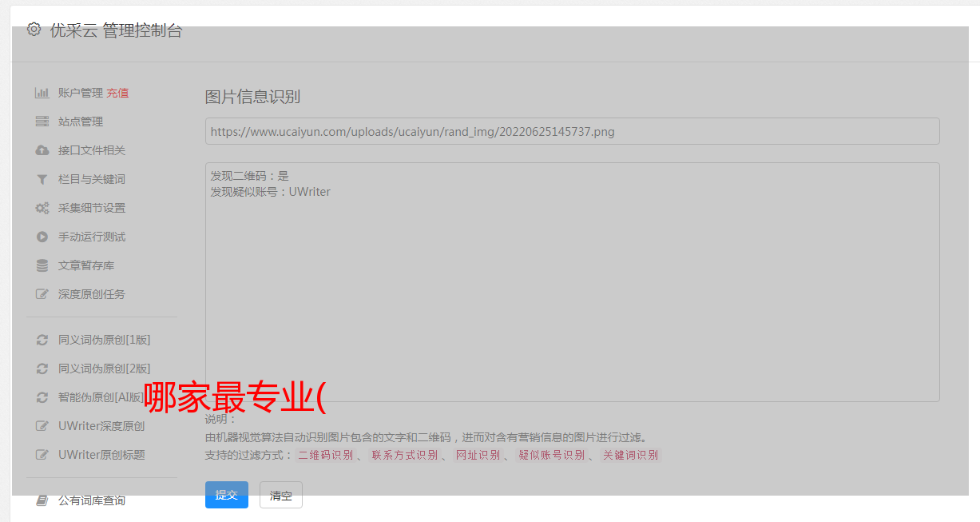Click the red 充值 link
The image size is (980, 522).
(x=117, y=93)
